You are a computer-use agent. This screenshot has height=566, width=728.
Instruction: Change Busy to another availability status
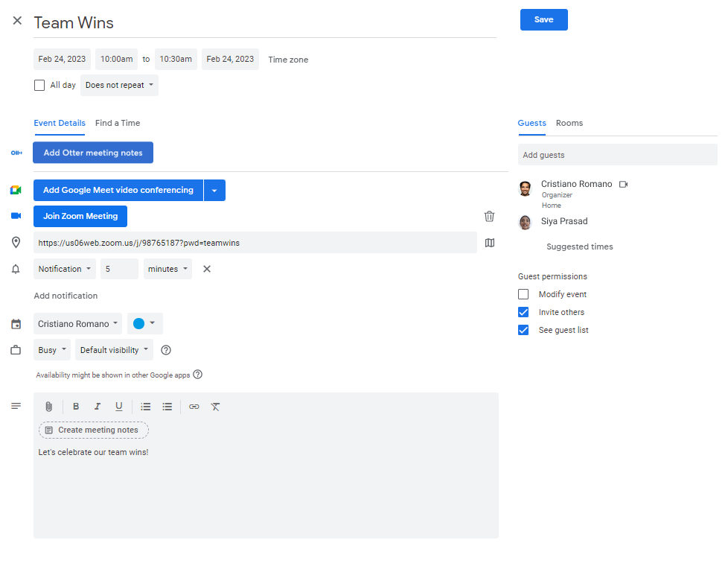51,349
